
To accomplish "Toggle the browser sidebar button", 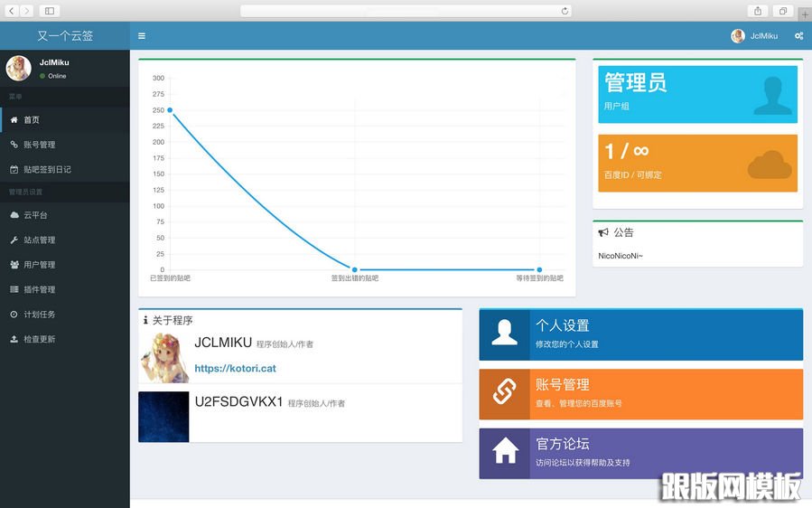I will (x=50, y=10).
